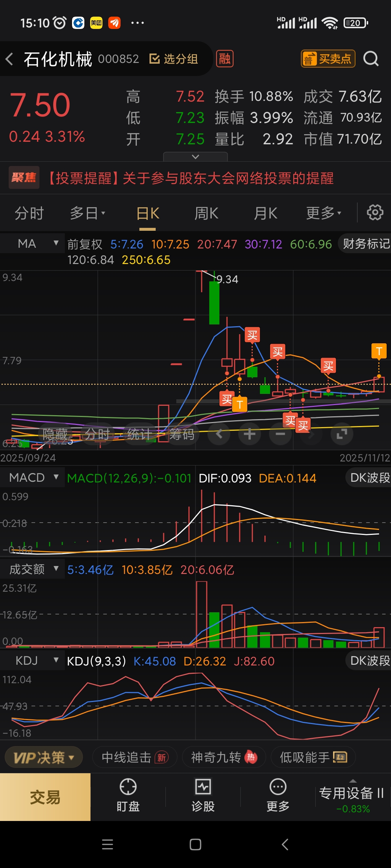Tap the KDJ J:82.60 value

[254, 661]
